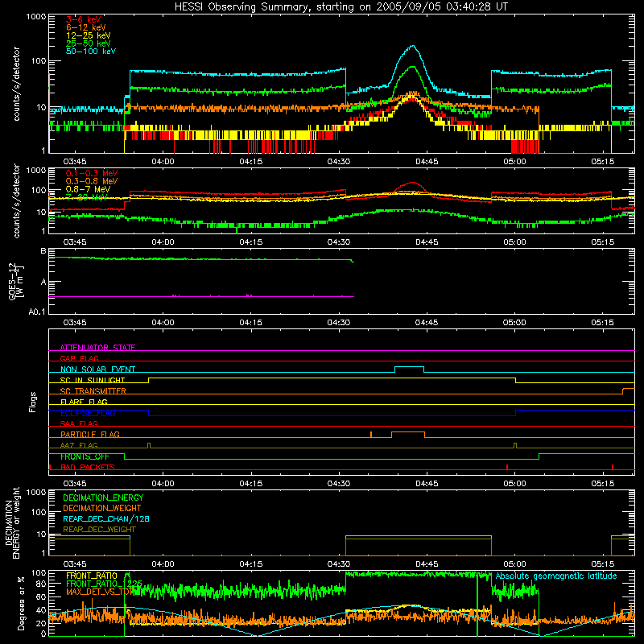Image resolution: width=644 pixels, height=644 pixels.
Task: Click the vertical Flags axis title
Action: coord(32,402)
